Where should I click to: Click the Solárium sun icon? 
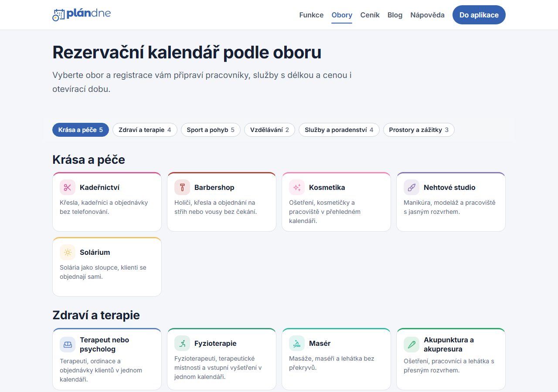click(67, 252)
